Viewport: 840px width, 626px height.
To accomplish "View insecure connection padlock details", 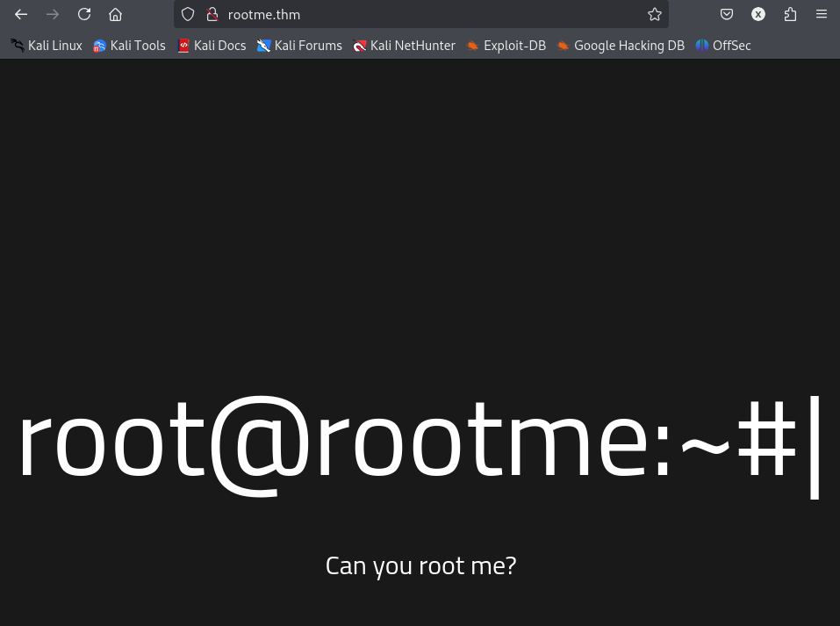I will coord(212,14).
